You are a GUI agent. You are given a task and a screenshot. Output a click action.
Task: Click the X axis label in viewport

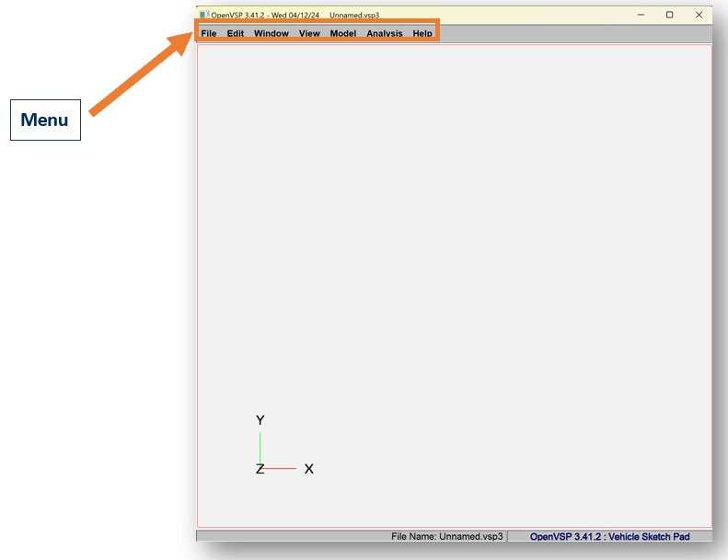coord(309,469)
